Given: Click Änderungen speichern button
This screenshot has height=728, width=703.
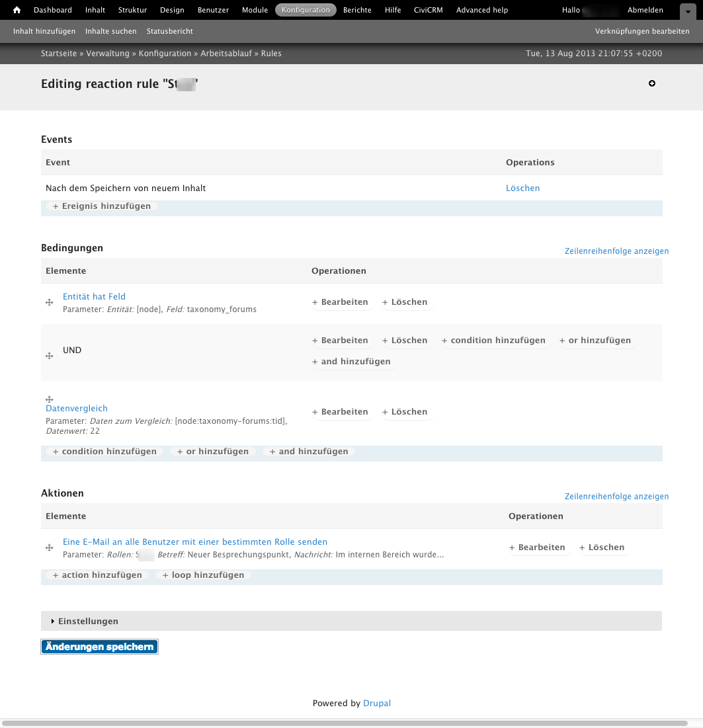Looking at the screenshot, I should point(99,647).
